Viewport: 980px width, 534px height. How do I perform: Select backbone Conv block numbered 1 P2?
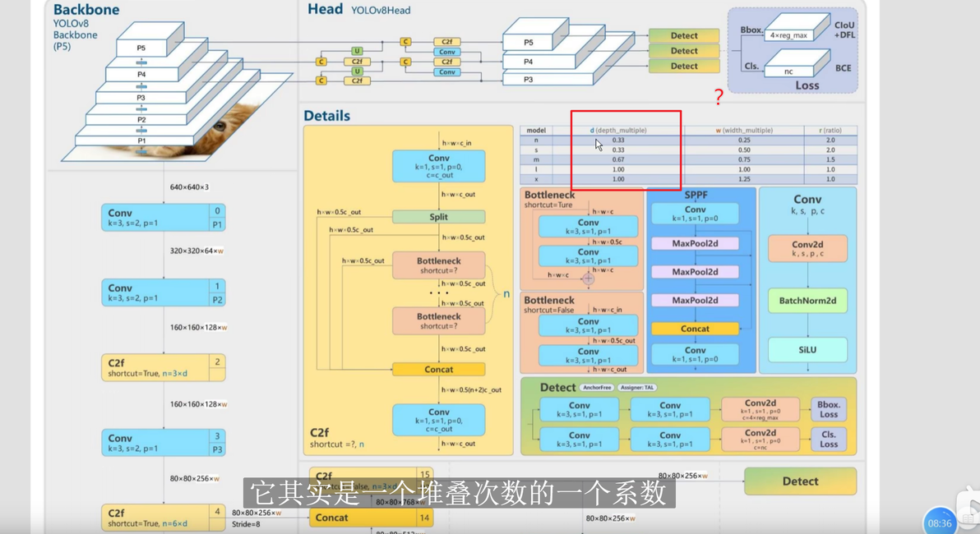pyautogui.click(x=163, y=292)
